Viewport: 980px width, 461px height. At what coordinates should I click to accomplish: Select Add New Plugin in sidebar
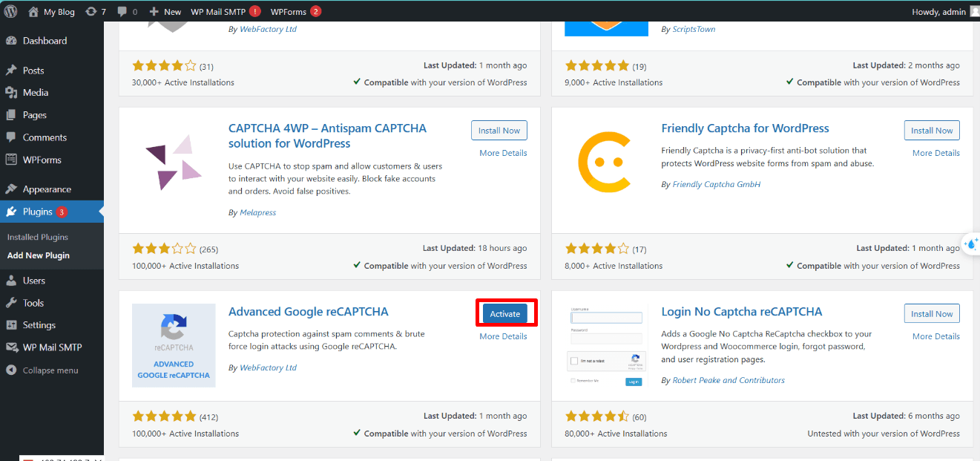tap(36, 255)
